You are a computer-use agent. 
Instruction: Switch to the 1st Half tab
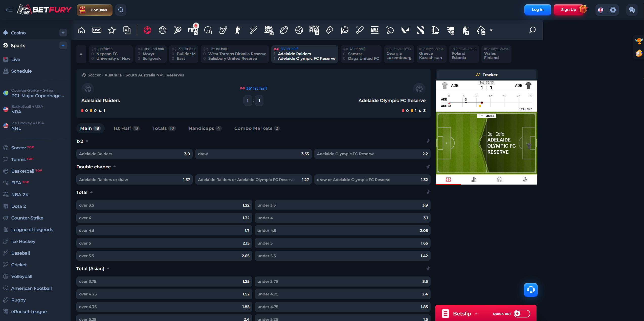coord(126,128)
